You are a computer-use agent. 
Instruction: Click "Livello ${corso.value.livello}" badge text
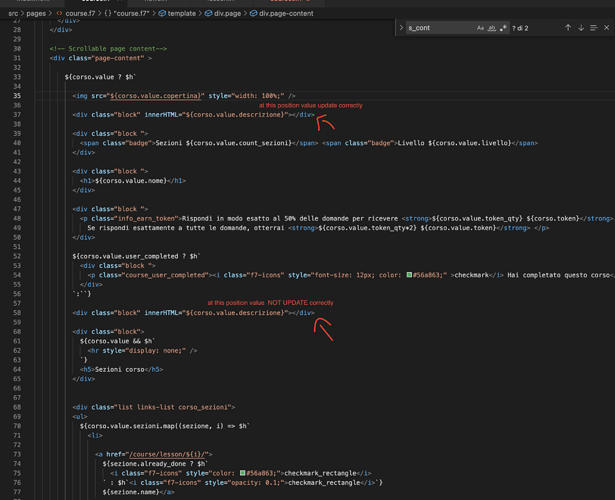[x=455, y=143]
